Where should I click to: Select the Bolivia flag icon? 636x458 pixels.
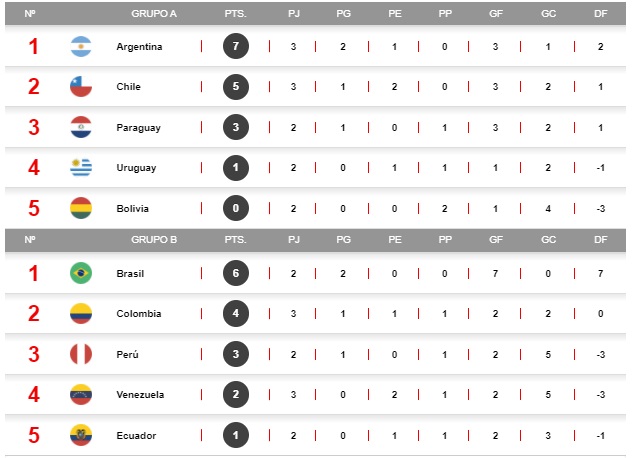pos(81,208)
